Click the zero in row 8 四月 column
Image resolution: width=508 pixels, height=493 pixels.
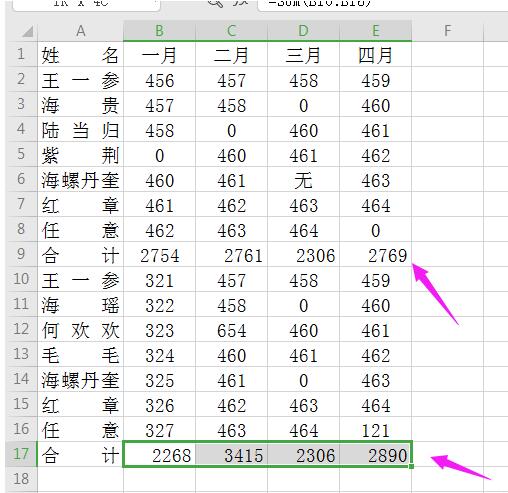[375, 229]
